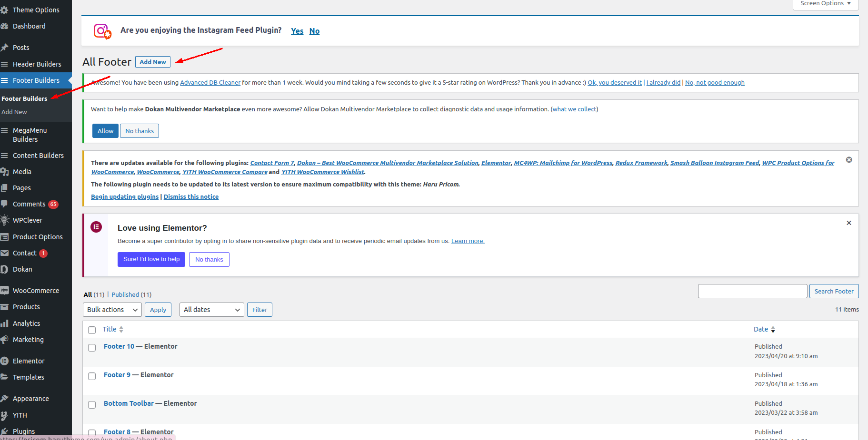868x440 pixels.
Task: Sort the list by Title column
Action: point(113,329)
